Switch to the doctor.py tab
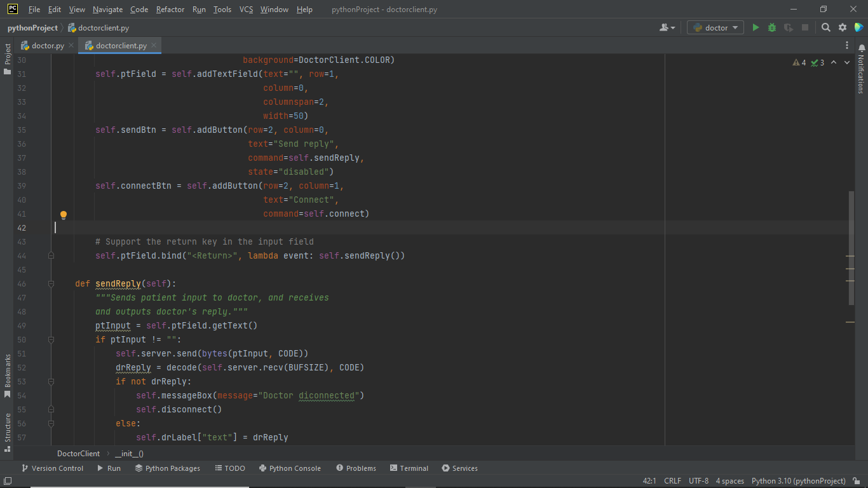Viewport: 868px width, 488px height. [x=48, y=46]
